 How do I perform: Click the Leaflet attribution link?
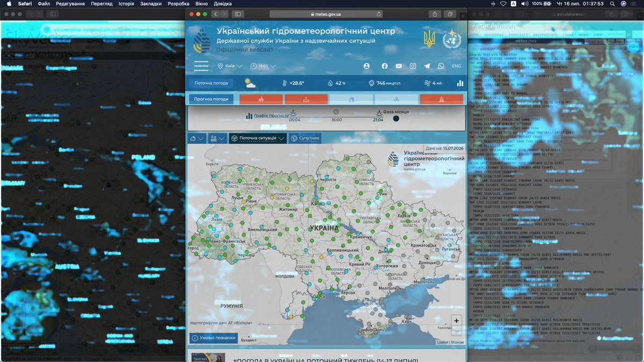[442, 342]
